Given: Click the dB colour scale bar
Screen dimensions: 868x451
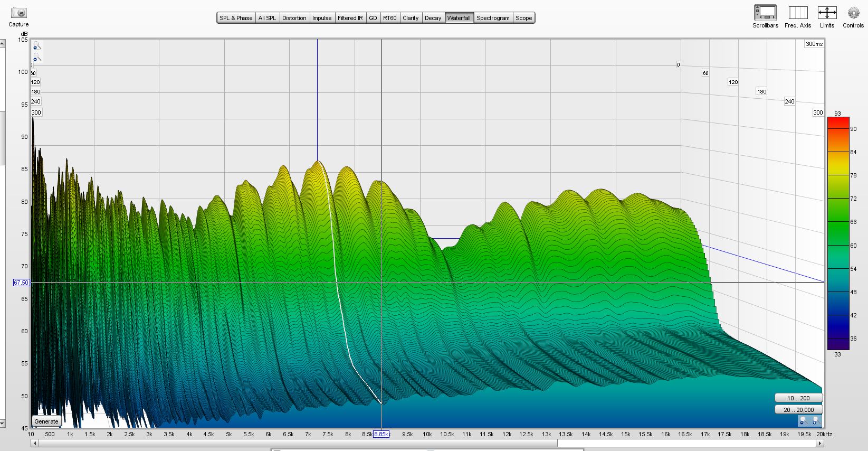Looking at the screenshot, I should [838, 233].
